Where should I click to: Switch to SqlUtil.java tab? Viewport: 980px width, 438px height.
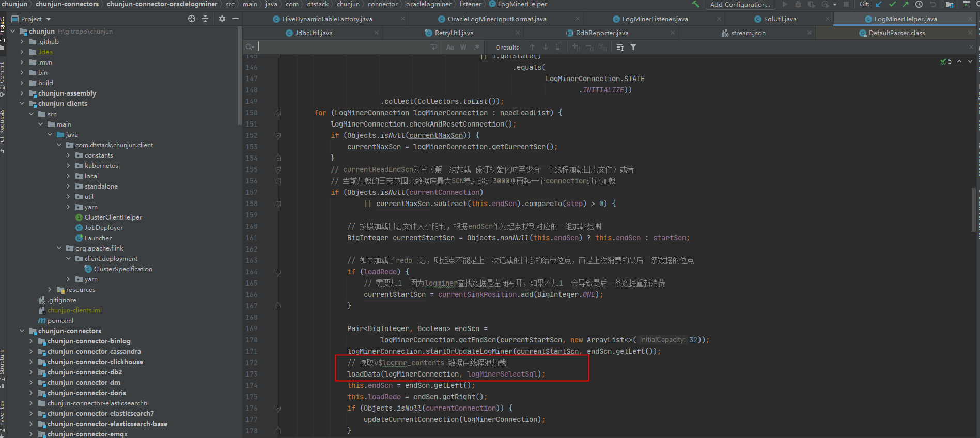point(780,19)
